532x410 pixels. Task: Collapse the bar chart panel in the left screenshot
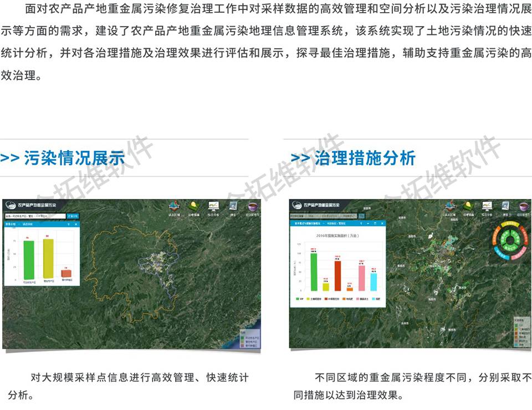pyautogui.click(x=69, y=224)
